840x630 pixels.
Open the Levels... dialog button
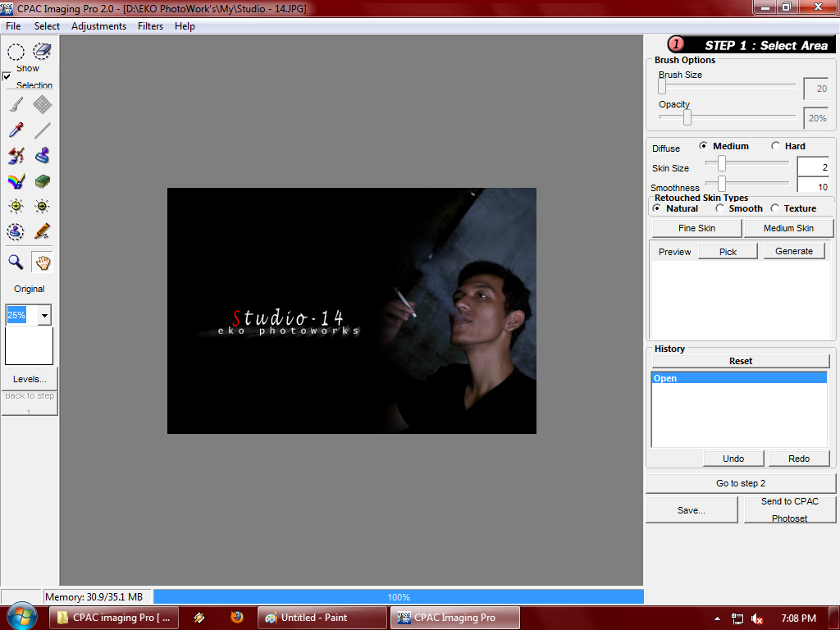coord(30,379)
